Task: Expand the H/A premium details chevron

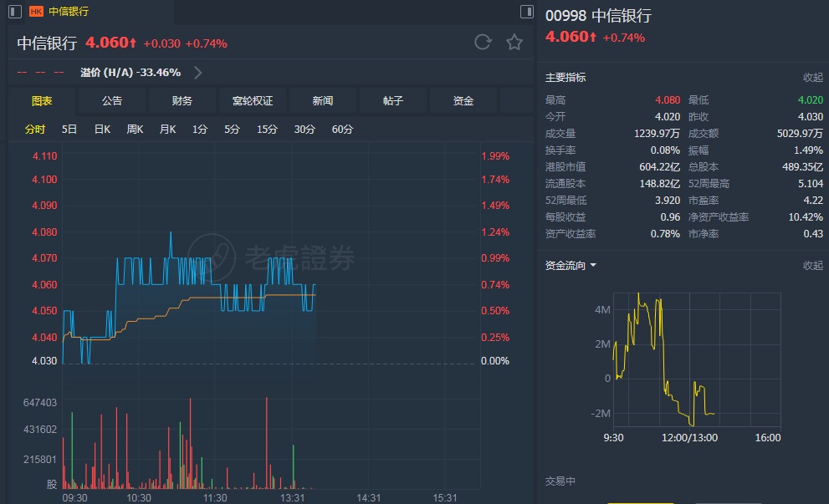Action: 197,73
